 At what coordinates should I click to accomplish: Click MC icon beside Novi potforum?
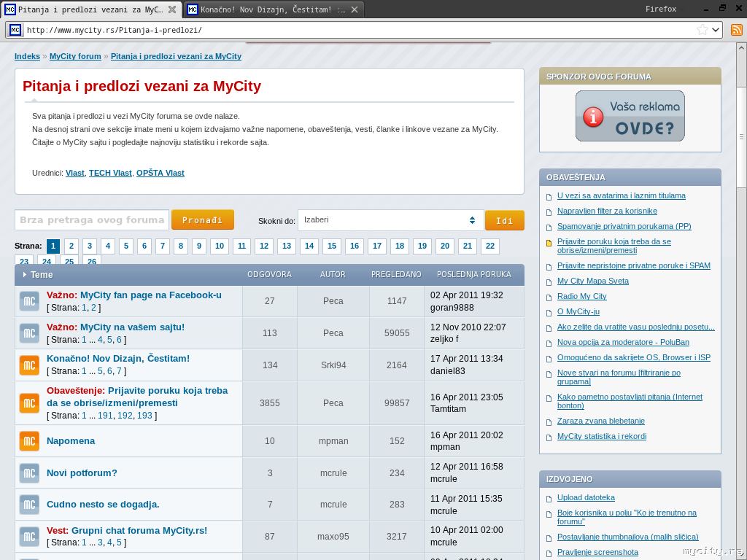point(29,472)
